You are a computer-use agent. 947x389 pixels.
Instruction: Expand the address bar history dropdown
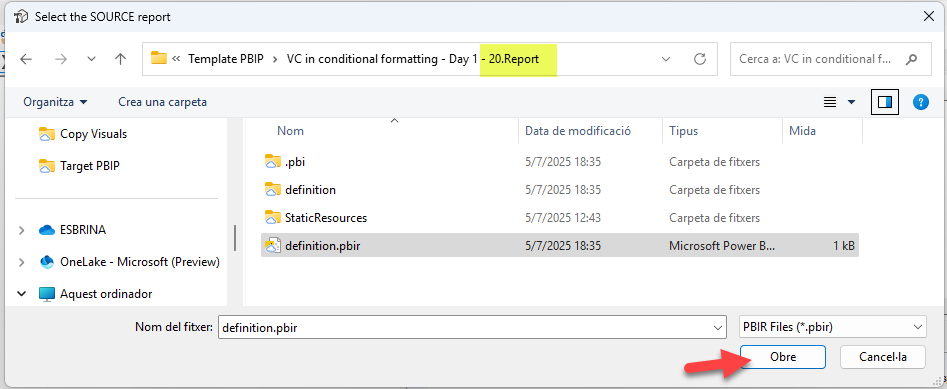(x=666, y=59)
